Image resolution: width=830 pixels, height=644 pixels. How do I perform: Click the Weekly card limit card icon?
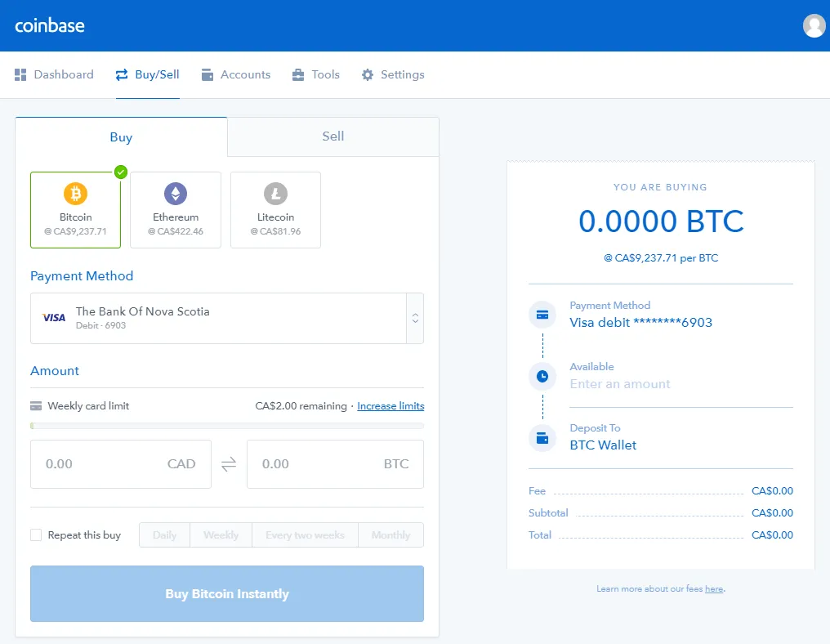point(36,406)
